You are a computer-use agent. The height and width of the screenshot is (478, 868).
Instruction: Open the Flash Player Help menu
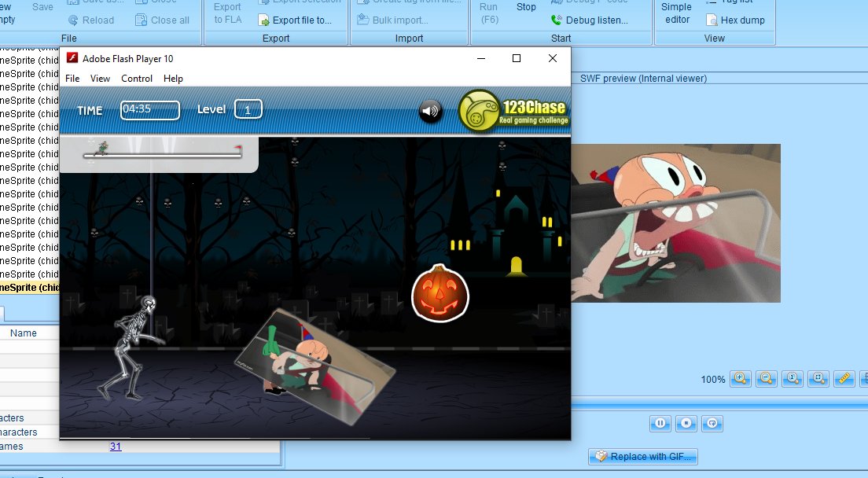click(173, 79)
